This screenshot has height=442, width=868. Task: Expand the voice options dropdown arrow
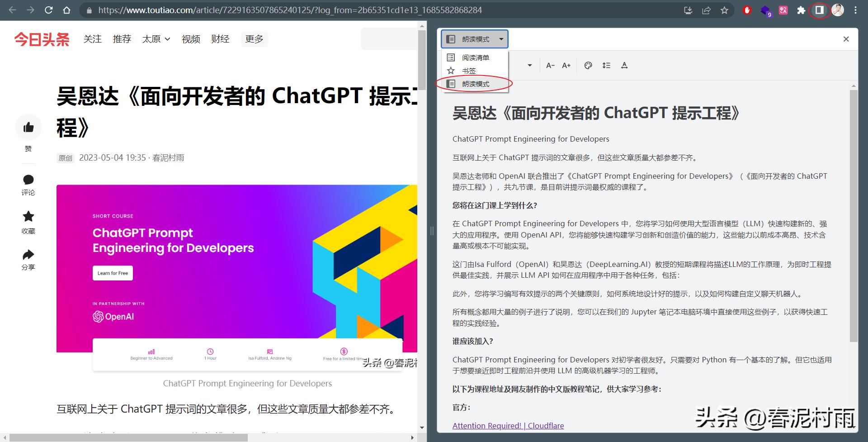(530, 65)
